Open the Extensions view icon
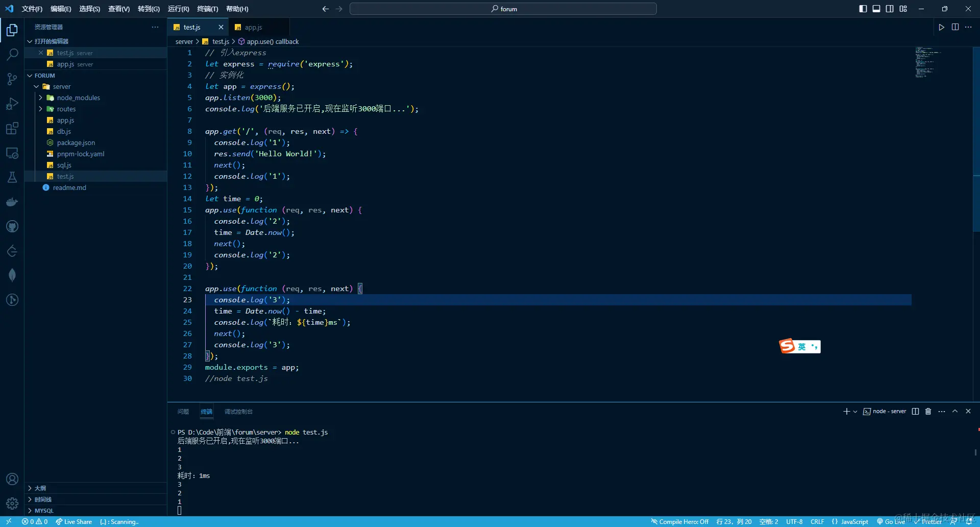The width and height of the screenshot is (980, 527). (12, 128)
